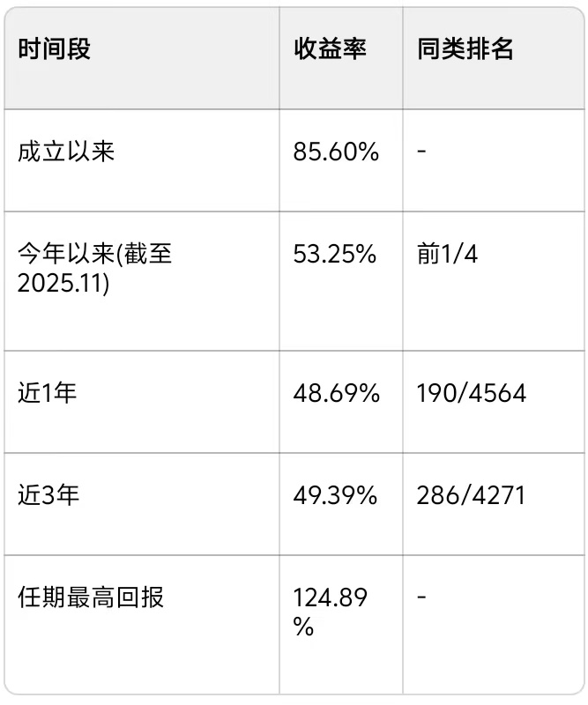Image resolution: width=588 pixels, height=705 pixels.
Task: Click the 85.60% return value
Action: (x=336, y=152)
